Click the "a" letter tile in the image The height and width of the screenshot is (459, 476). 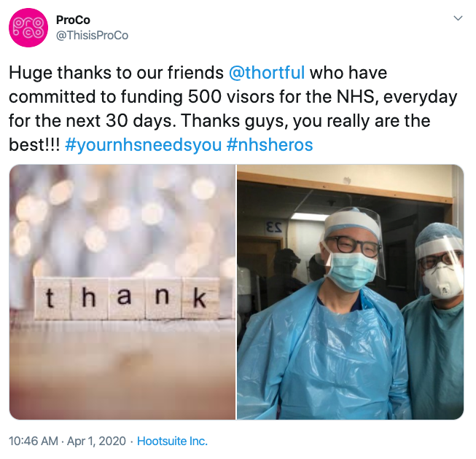click(124, 298)
